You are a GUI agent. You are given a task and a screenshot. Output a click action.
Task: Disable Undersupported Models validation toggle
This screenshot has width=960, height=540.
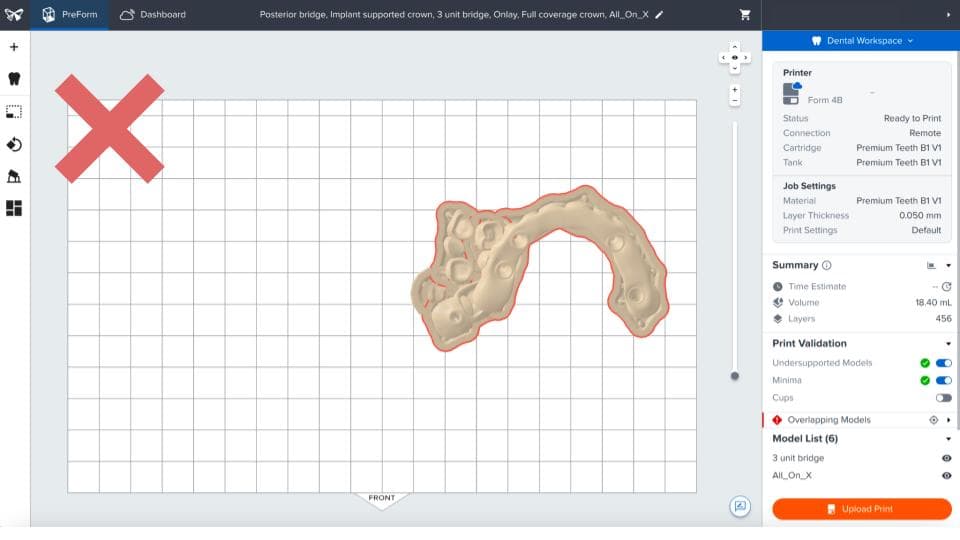coord(943,363)
